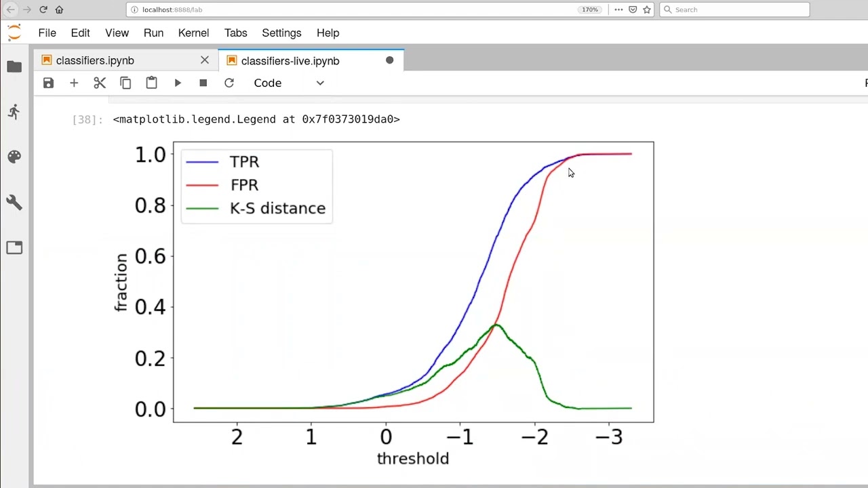Open the File menu

coord(47,33)
